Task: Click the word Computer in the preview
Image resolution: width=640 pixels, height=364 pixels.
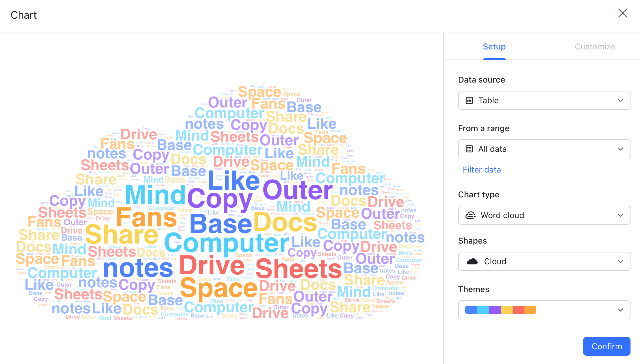Action: tap(226, 243)
